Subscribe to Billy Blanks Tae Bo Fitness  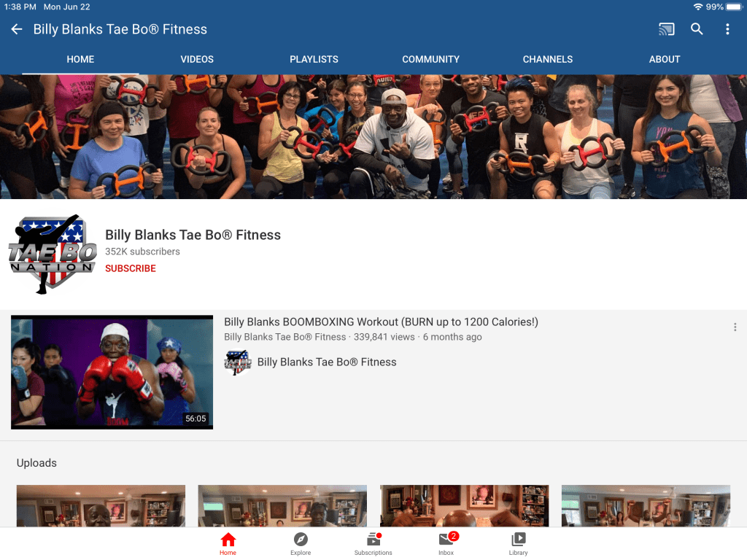[131, 268]
